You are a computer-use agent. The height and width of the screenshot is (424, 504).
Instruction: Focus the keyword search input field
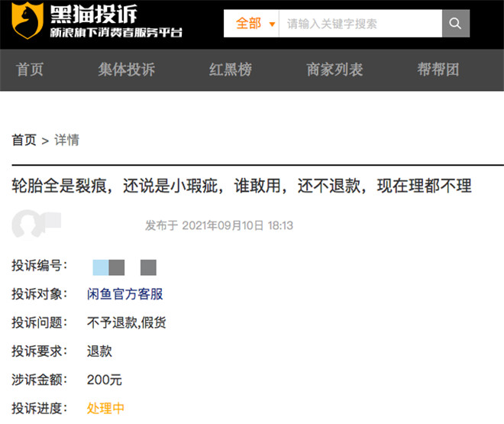click(359, 24)
